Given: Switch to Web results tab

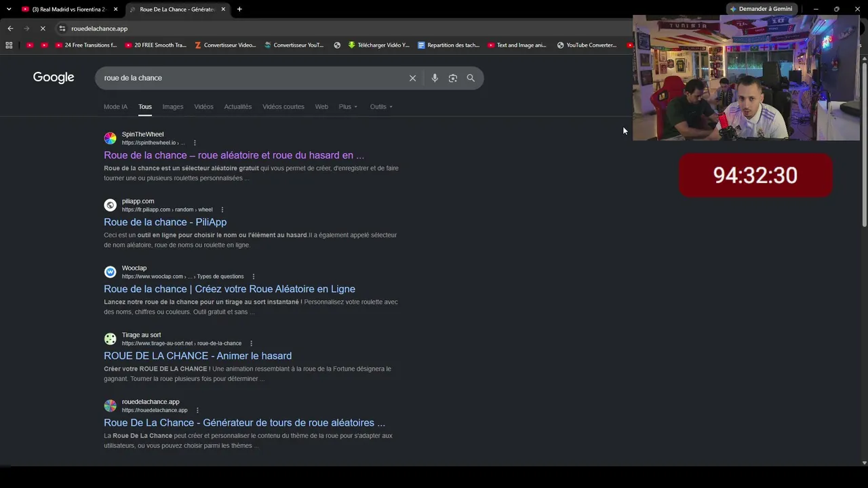Looking at the screenshot, I should [321, 106].
